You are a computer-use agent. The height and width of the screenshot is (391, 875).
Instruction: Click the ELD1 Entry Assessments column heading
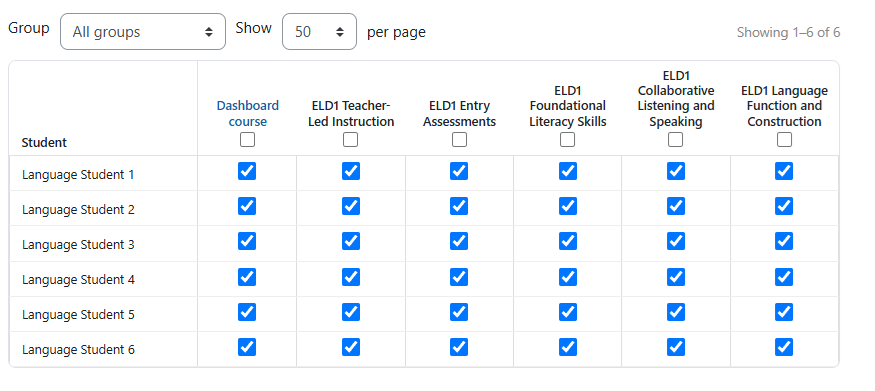[x=459, y=113]
